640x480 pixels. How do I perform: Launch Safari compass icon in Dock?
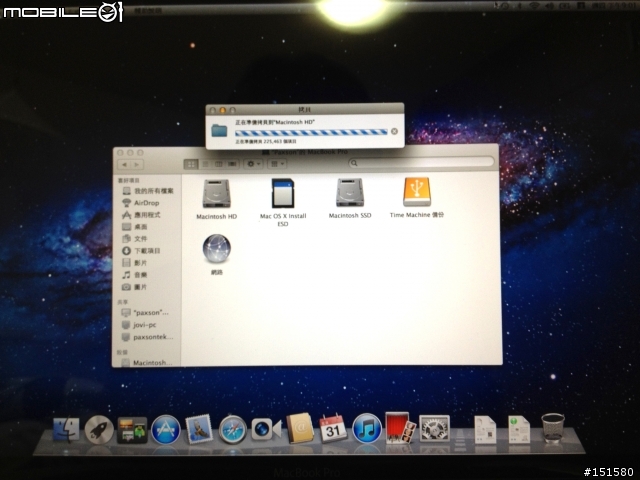(x=233, y=429)
